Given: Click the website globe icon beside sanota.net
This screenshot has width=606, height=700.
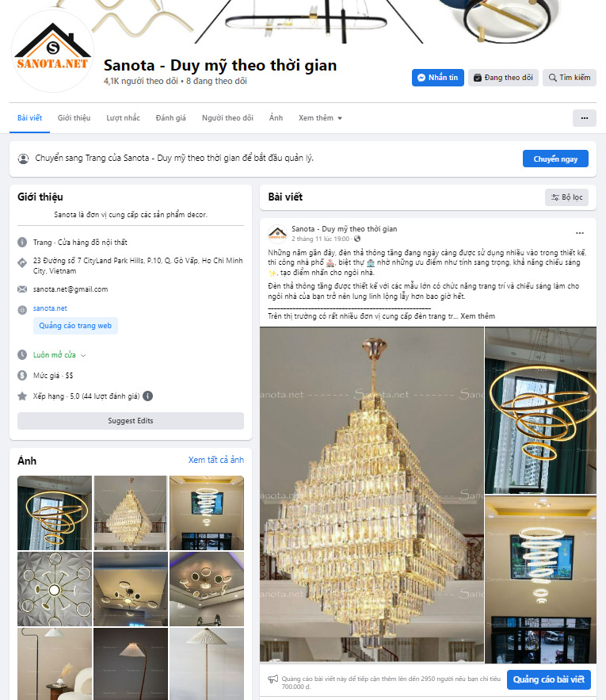Looking at the screenshot, I should pos(22,310).
